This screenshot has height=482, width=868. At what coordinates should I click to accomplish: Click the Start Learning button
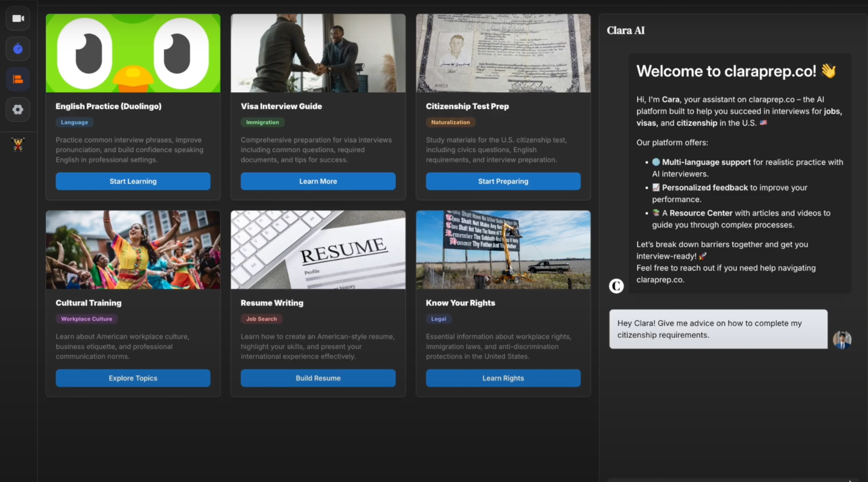(x=133, y=181)
